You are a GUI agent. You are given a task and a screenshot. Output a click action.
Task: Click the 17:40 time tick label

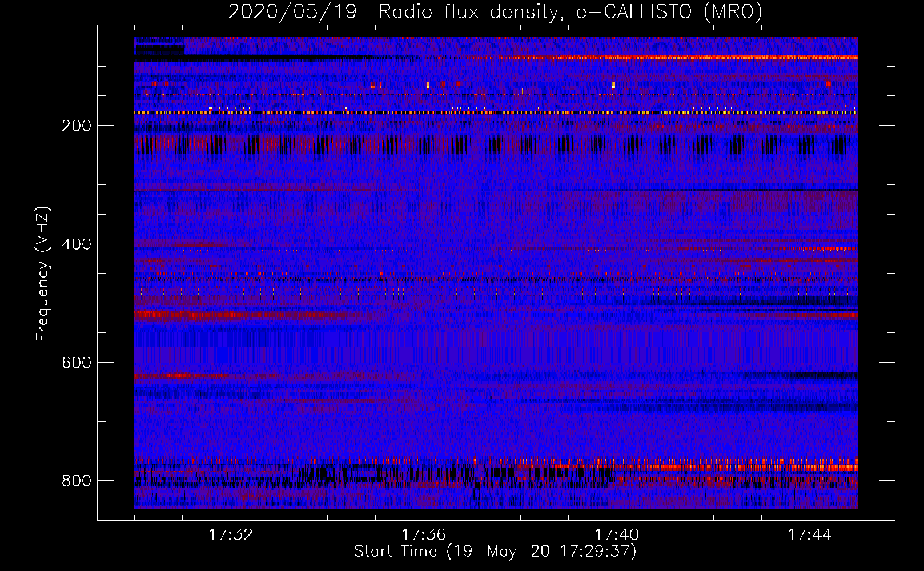(617, 534)
